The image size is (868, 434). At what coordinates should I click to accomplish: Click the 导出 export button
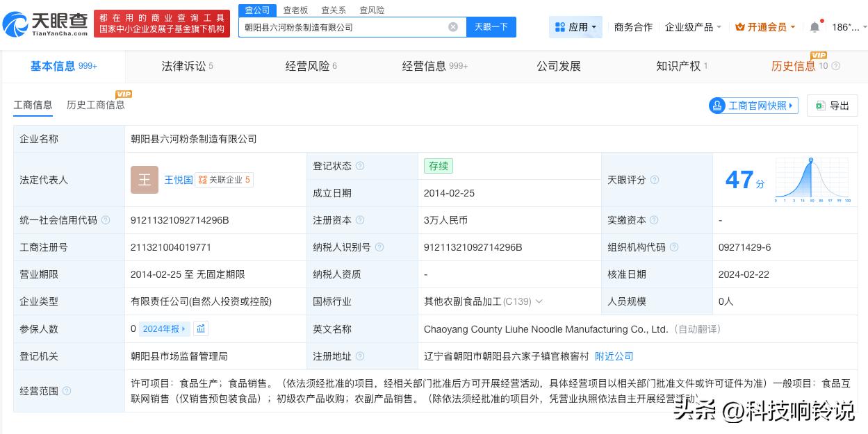pos(833,106)
